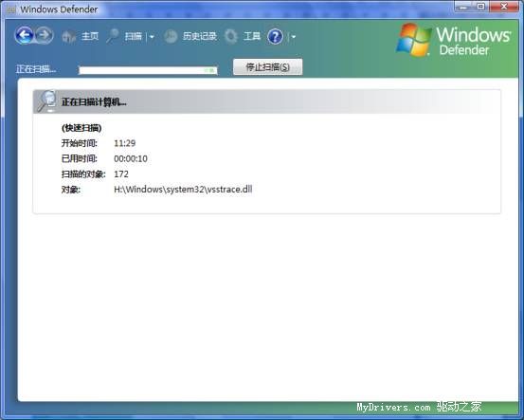Maximize the Windows Defender window
The image size is (524, 420).
[x=481, y=6]
